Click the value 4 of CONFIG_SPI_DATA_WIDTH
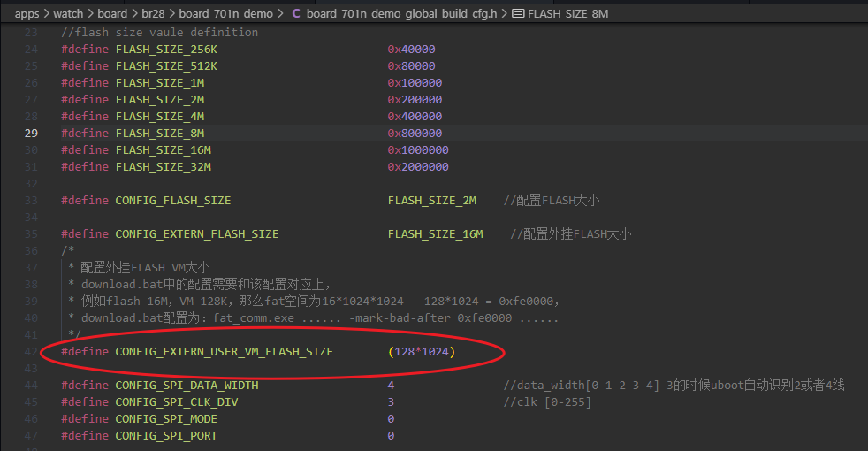 391,385
